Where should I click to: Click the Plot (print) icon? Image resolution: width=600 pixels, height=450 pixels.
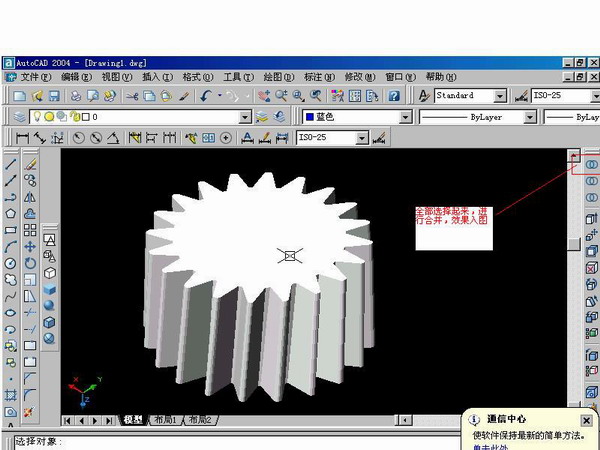tap(76, 95)
